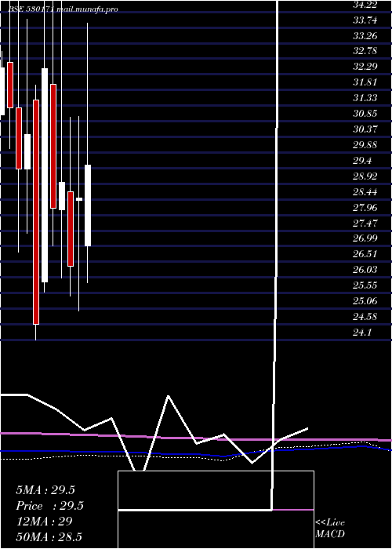Screen dimensions: 392x549
Task: Click the 26.51 price axis label
Action: (365, 254)
